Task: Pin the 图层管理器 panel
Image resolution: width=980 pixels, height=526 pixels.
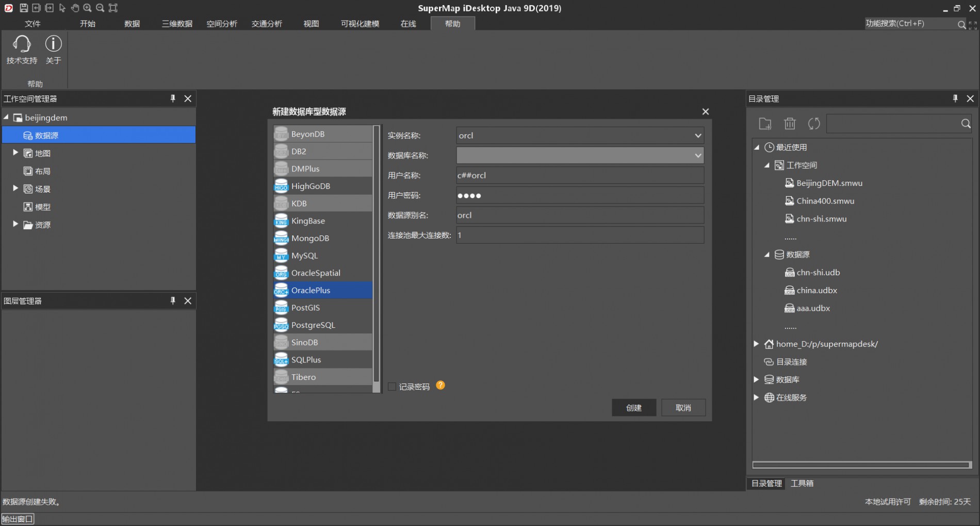Action: click(173, 300)
